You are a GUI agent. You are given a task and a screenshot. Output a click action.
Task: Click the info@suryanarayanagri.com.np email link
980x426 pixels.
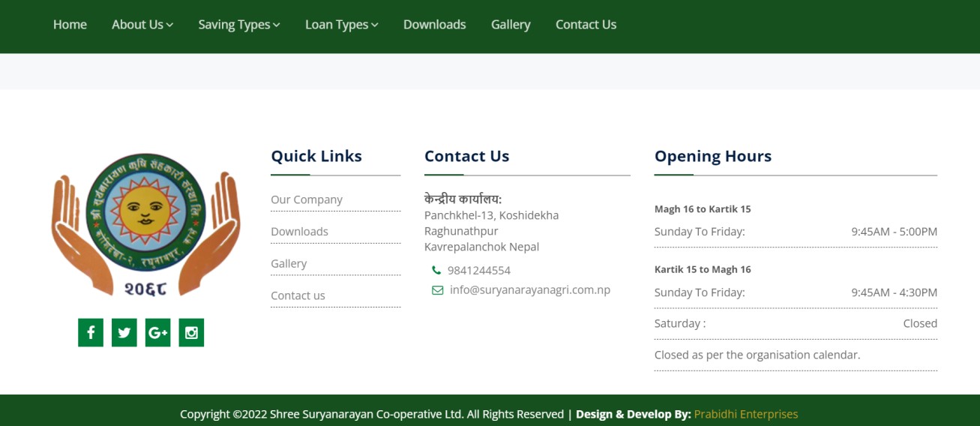point(530,289)
